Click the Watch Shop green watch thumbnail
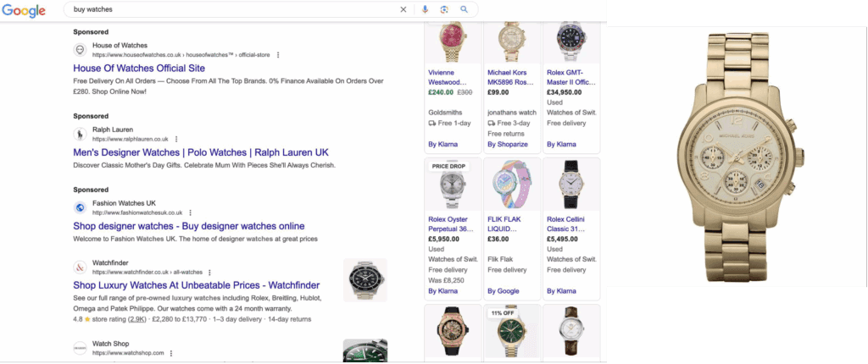This screenshot has height=364, width=868. point(364,350)
